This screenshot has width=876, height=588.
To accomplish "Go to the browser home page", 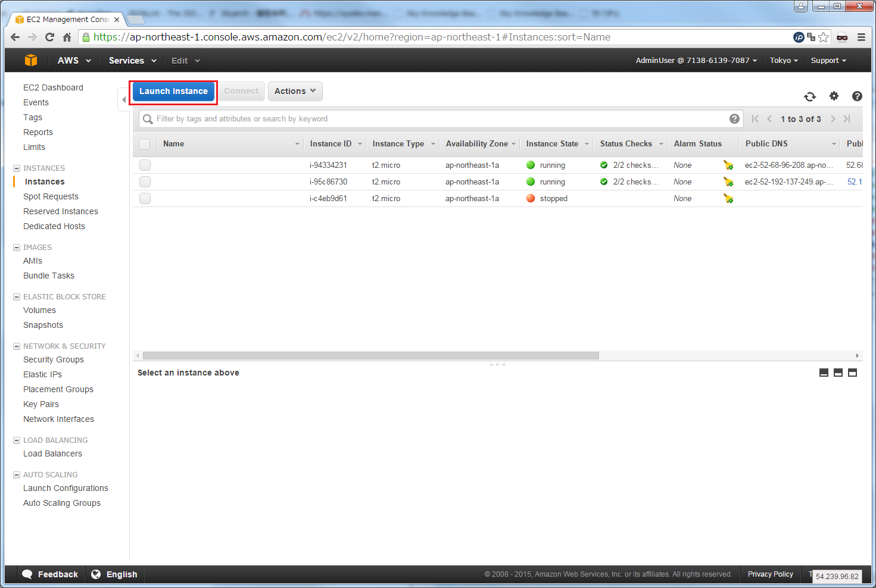I will tap(67, 37).
